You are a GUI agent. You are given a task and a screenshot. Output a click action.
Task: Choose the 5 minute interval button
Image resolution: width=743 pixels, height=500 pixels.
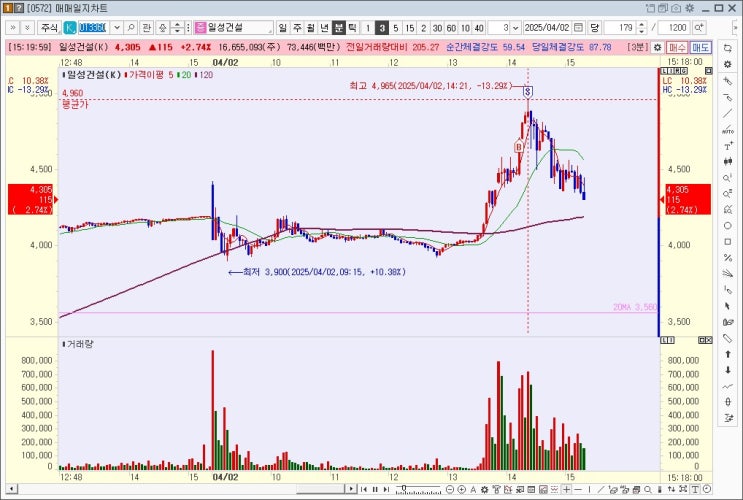[x=396, y=28]
